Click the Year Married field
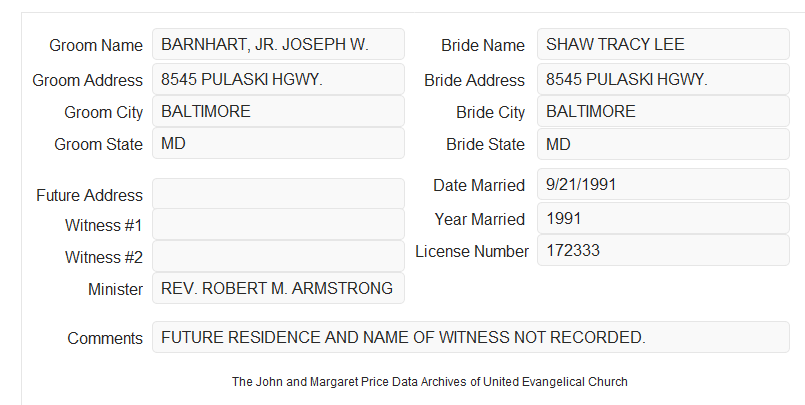Screen dimensions: 805x405 tap(663, 218)
